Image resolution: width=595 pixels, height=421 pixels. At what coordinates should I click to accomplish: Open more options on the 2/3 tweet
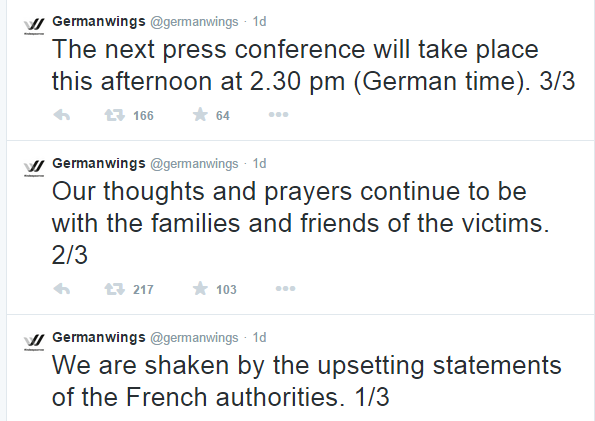[285, 289]
